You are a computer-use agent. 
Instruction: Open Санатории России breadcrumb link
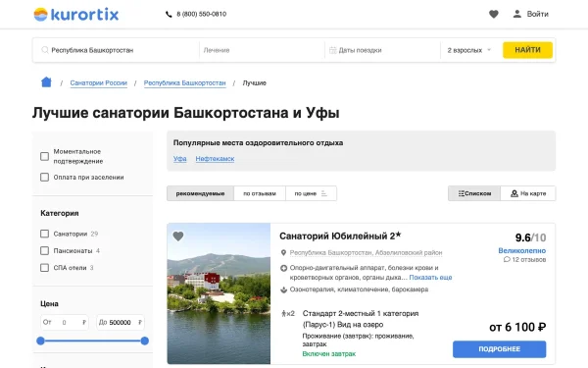click(99, 83)
